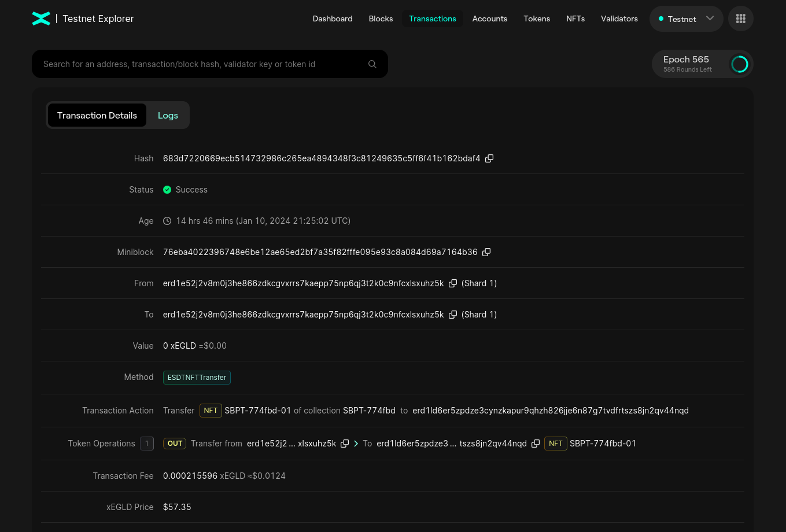Click the MultiversX logo icon
Viewport: 786px width, 532px height.
[41, 19]
